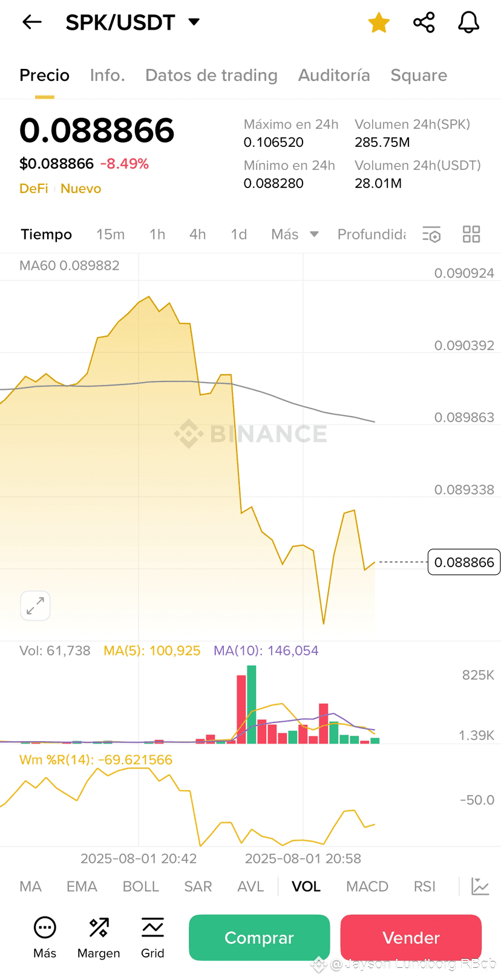Tap the 2025-08-01 20:58 time label
The image size is (501, 980).
click(x=303, y=858)
